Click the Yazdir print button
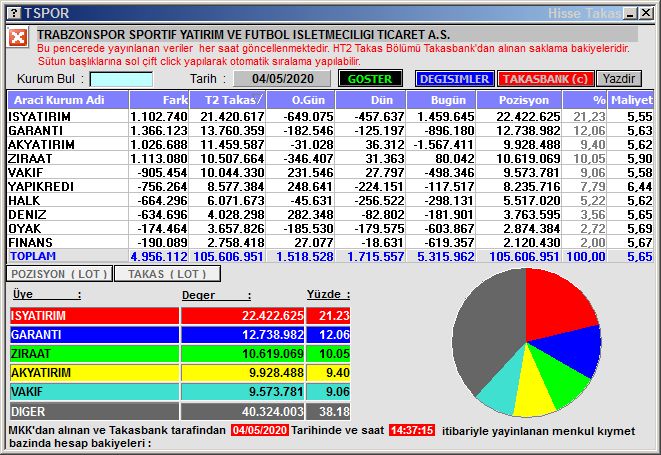Viewport: 661px width, 455px height. tap(619, 79)
